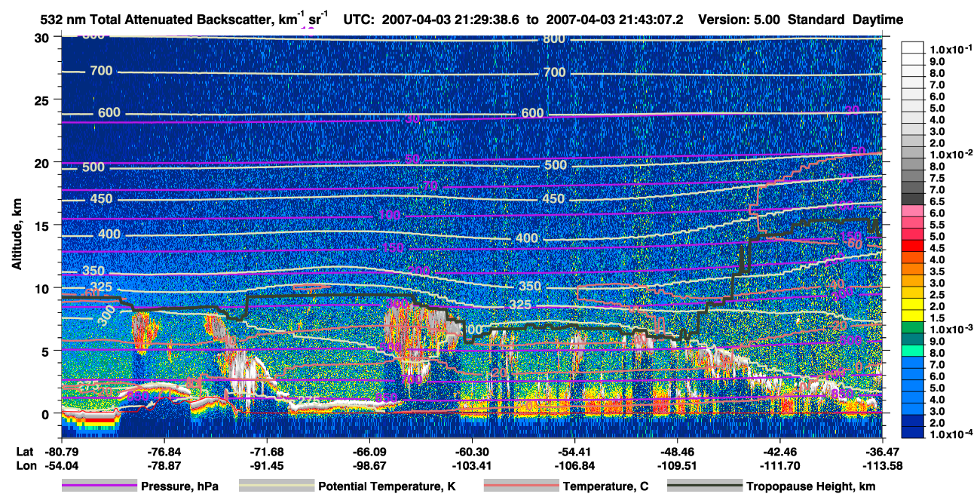Click the latitude value '-60.30'

[472, 452]
